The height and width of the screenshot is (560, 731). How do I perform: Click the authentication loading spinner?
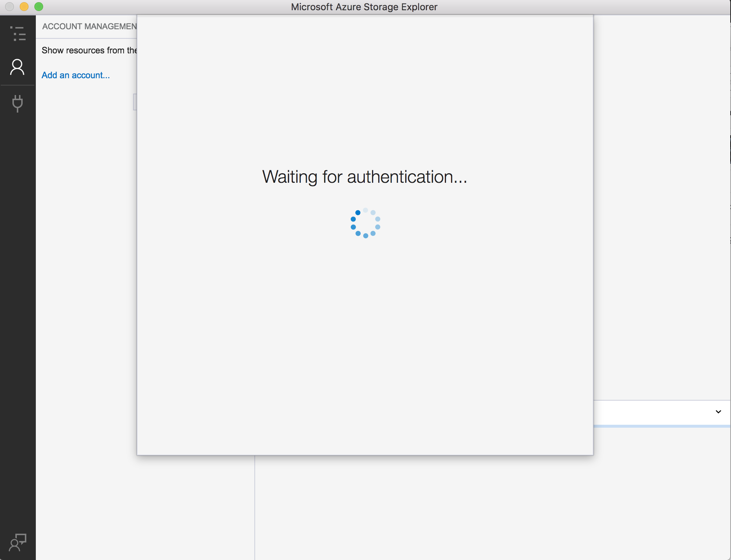click(365, 223)
